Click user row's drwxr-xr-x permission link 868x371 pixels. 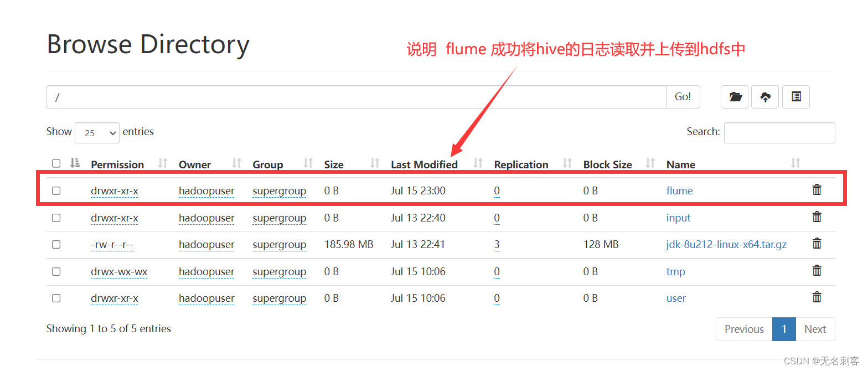tap(115, 298)
